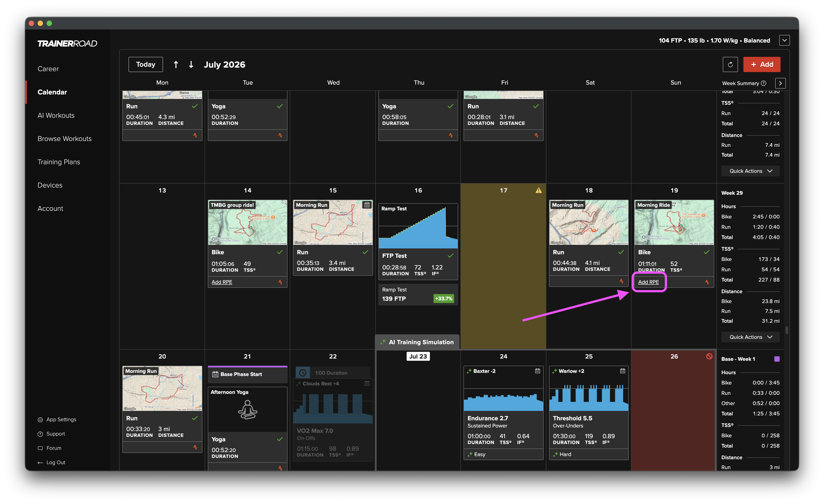
Task: Click the Jul 23 today marker
Action: 418,356
